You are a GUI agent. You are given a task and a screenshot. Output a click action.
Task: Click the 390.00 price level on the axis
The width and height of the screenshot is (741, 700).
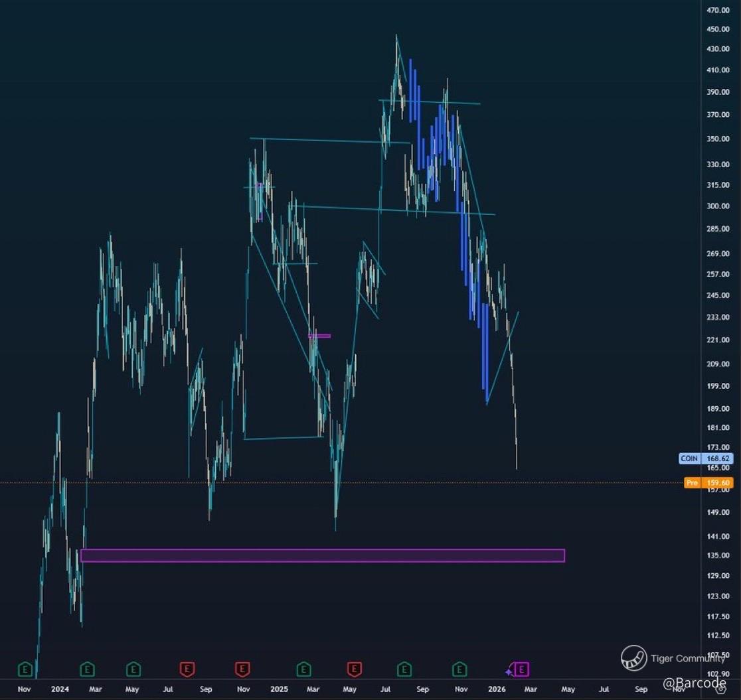(718, 92)
